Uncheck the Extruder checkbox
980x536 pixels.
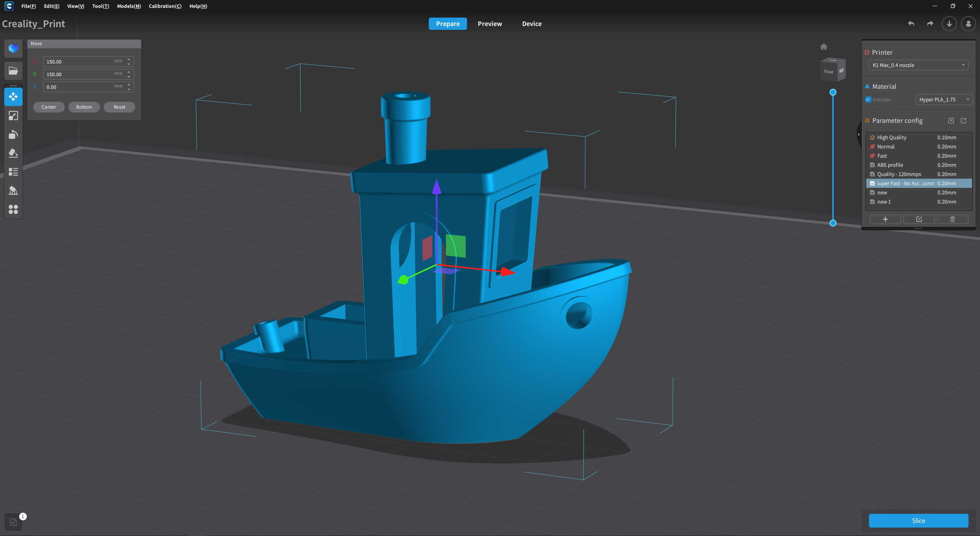tap(868, 99)
